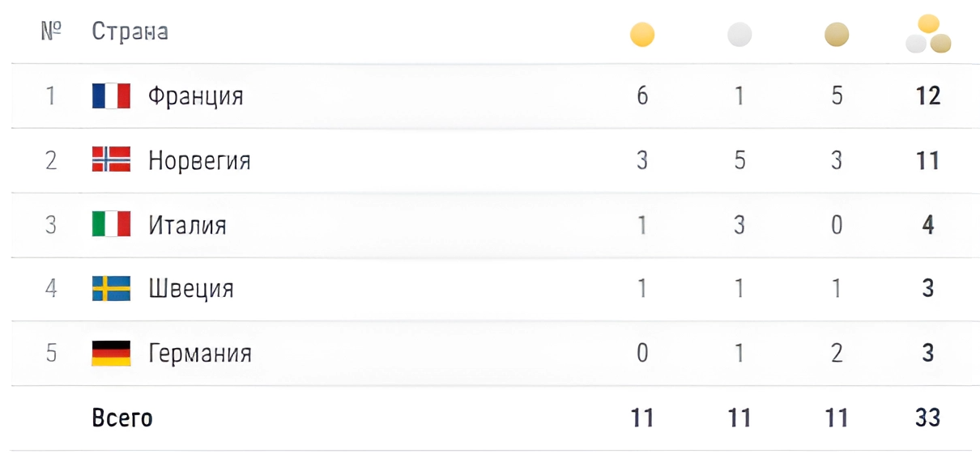Image resolution: width=980 pixels, height=458 pixels.
Task: Select the Швеция country name
Action: [x=191, y=290]
